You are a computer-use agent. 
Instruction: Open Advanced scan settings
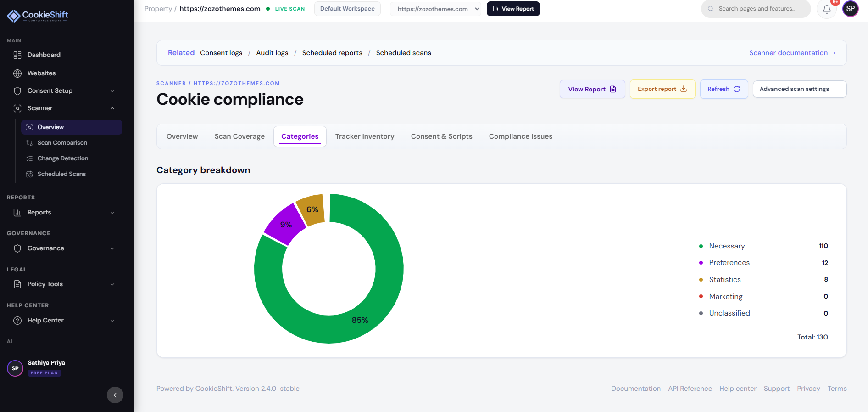click(x=800, y=89)
